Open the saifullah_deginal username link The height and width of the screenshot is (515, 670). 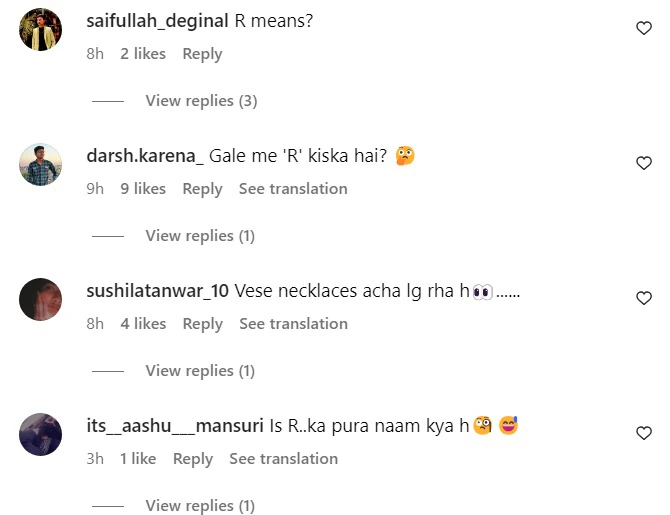pyautogui.click(x=158, y=21)
